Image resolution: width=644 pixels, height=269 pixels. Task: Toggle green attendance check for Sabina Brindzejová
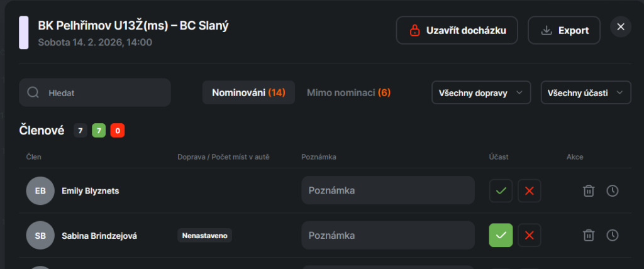(x=501, y=235)
